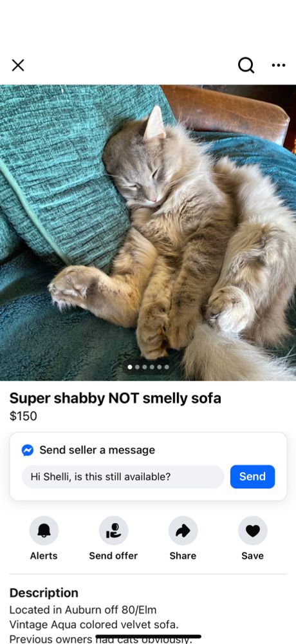Click the 'Super shabby NOT smelly sofa' title
Image resolution: width=296 pixels, height=644 pixels.
[x=115, y=398]
